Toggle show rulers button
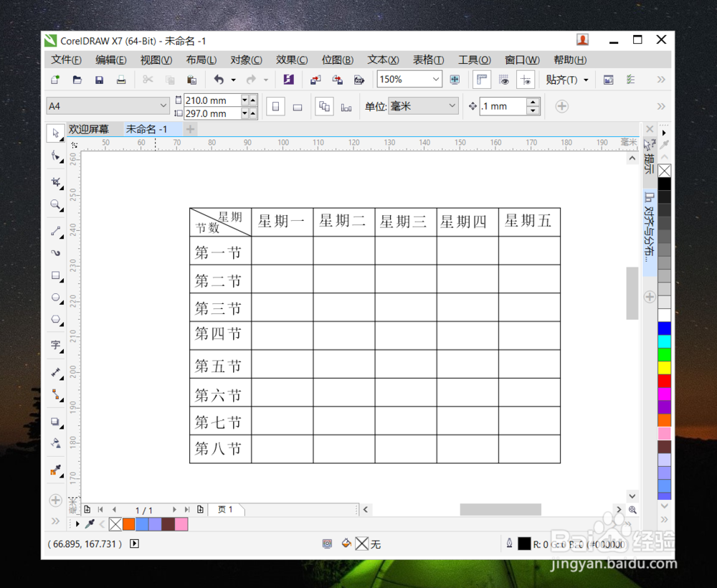This screenshot has height=588, width=717. [x=482, y=80]
